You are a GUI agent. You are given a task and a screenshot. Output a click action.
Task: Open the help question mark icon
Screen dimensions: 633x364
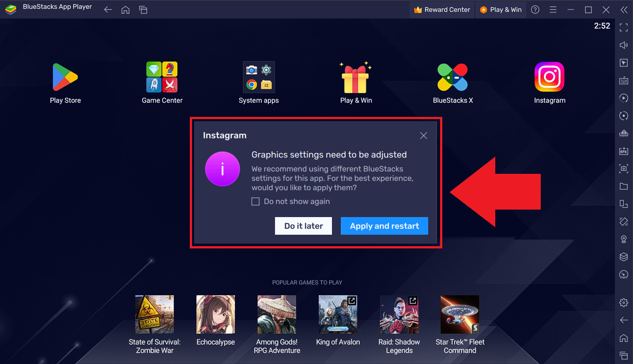[x=535, y=10]
